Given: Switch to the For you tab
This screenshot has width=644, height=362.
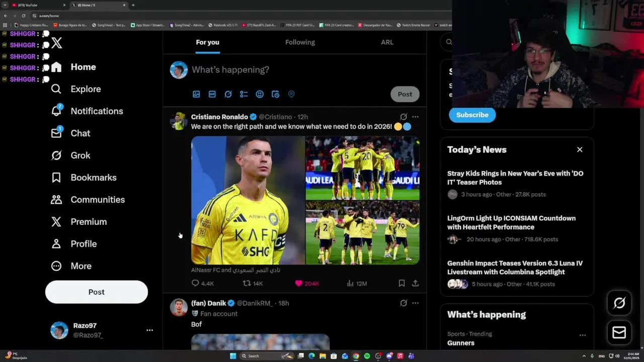Looking at the screenshot, I should tap(207, 42).
